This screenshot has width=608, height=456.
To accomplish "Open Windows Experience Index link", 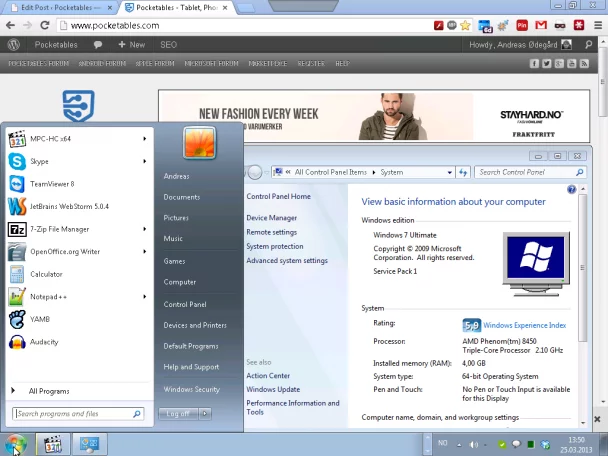I will point(524,325).
